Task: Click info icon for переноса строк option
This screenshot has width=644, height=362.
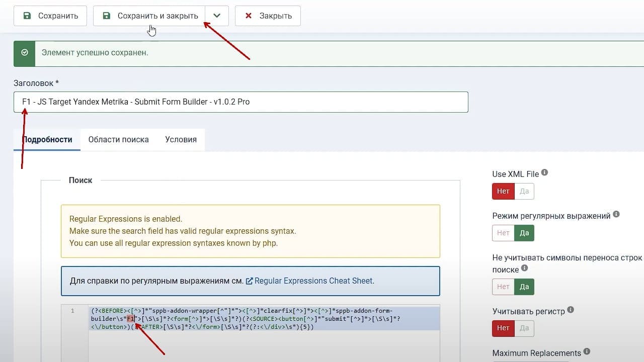Action: coord(524,268)
